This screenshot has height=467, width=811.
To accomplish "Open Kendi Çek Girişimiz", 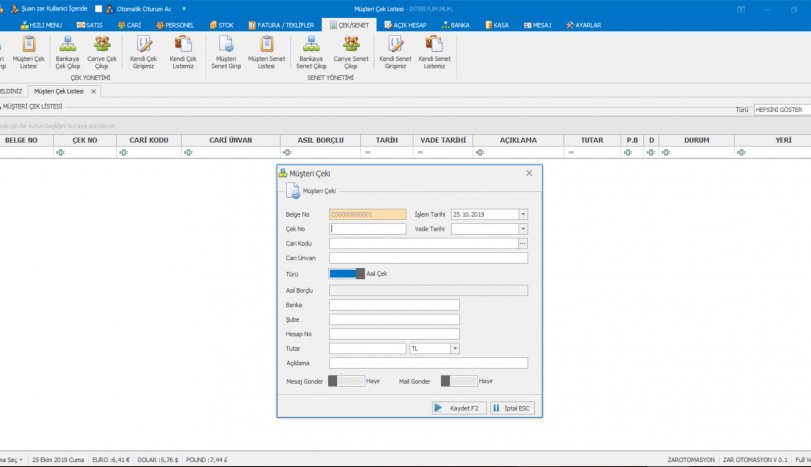I will (143, 51).
